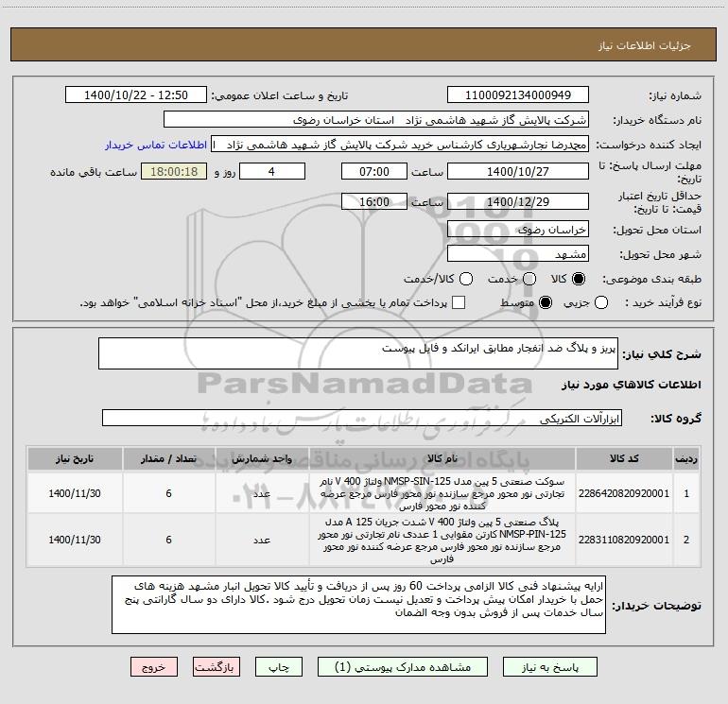728x704 pixels.
Task: Click the response deadline date 1400/10/27
Action: [x=518, y=171]
